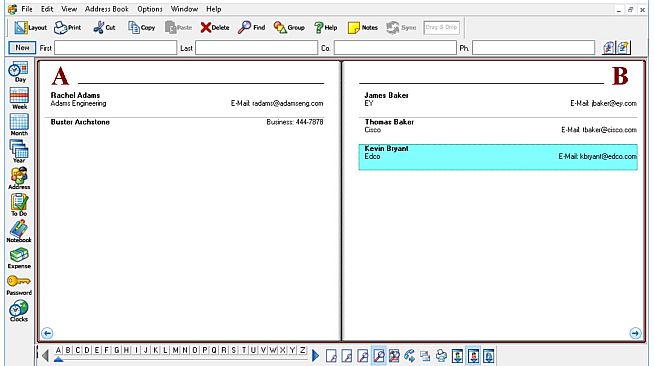Switch to Year view in sidebar

pos(19,151)
